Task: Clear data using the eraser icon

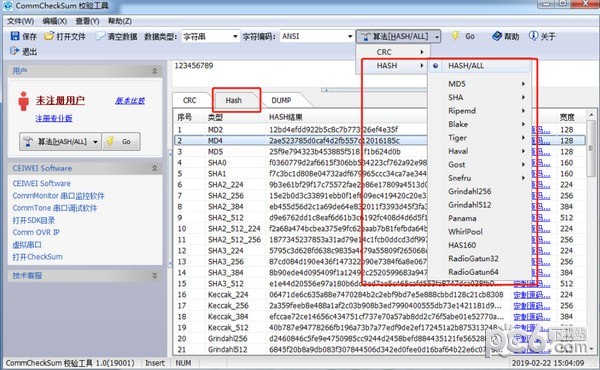Action: coord(100,36)
